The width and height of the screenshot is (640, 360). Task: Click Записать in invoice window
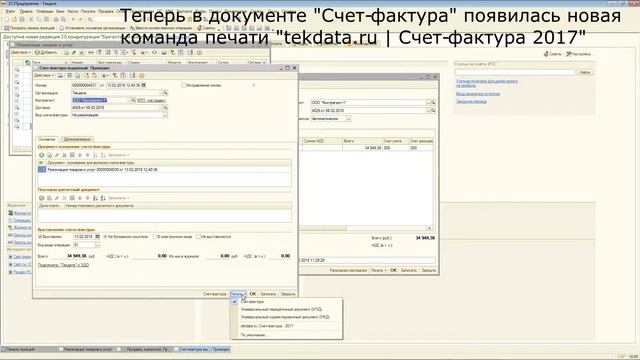pos(268,294)
